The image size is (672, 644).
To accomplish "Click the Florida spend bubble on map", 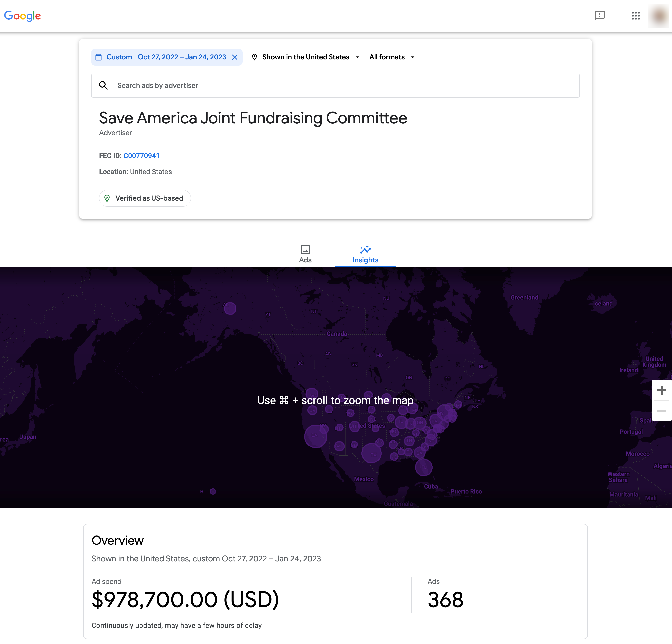I will pyautogui.click(x=423, y=467).
